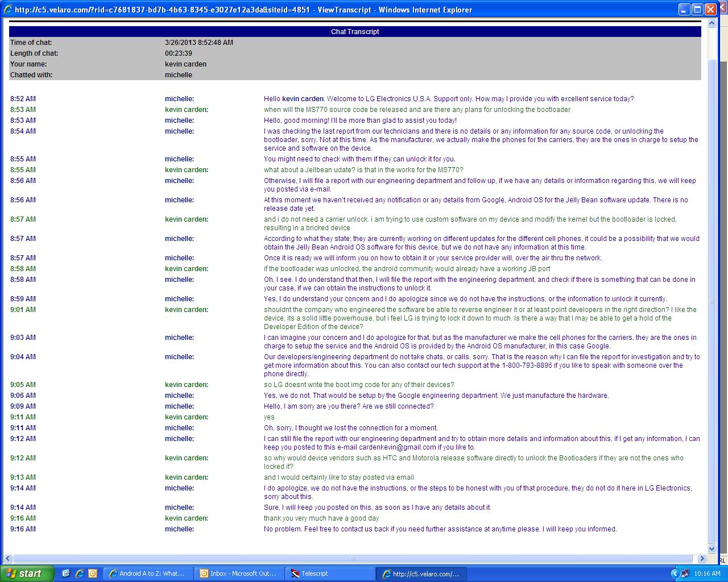The height and width of the screenshot is (582, 728).
Task: Click the horizontal scrollbar thumb
Action: pos(353,559)
